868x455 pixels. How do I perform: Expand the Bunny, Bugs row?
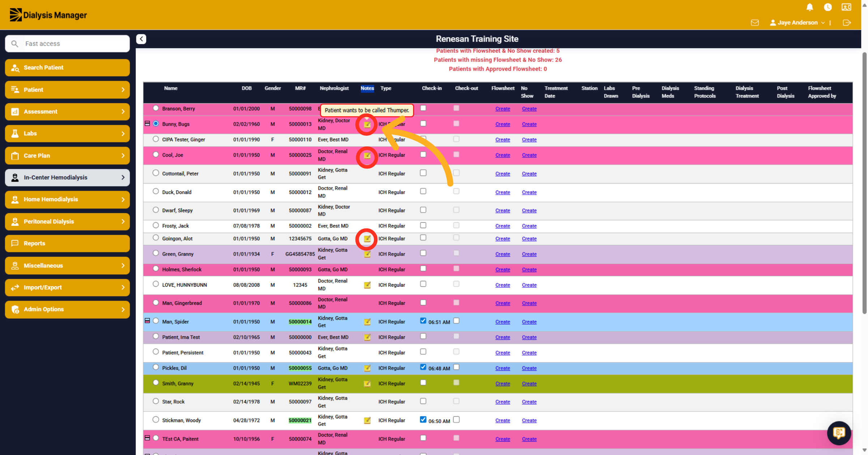(147, 123)
